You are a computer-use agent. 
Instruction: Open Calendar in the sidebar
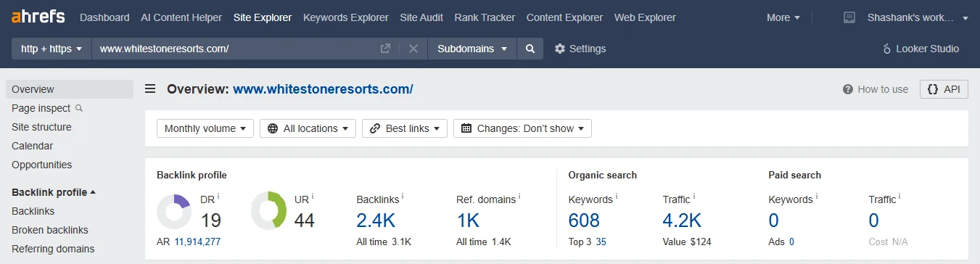33,146
